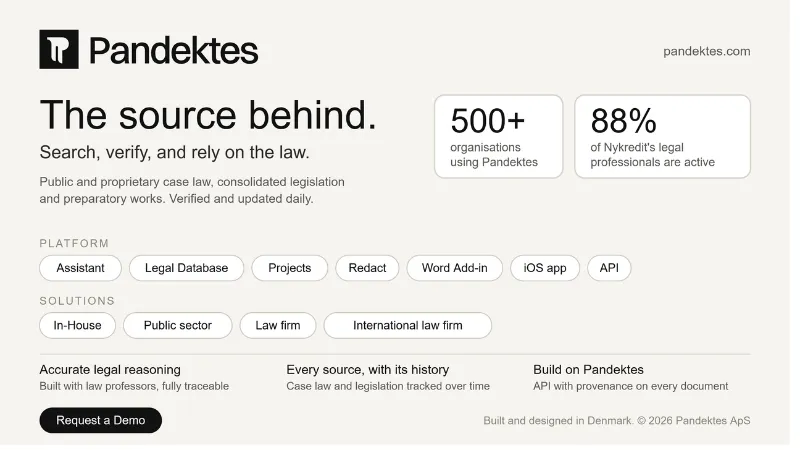Select the Word Add-in pill
Viewport: 800px width, 450px height.
[x=455, y=268]
